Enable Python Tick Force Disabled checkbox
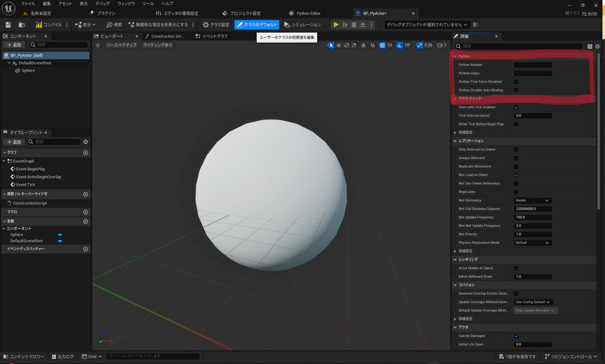605x364 pixels. 516,82
